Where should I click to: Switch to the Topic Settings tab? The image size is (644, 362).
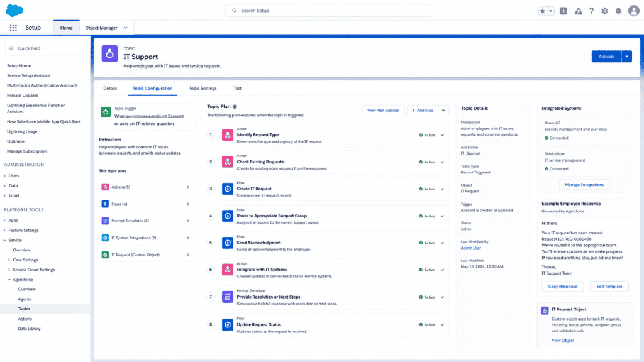[x=203, y=88]
